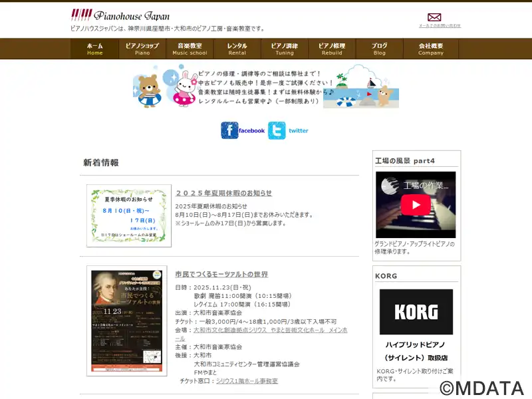Click the レクイエム 17:00開演 schedule line

pos(242,305)
